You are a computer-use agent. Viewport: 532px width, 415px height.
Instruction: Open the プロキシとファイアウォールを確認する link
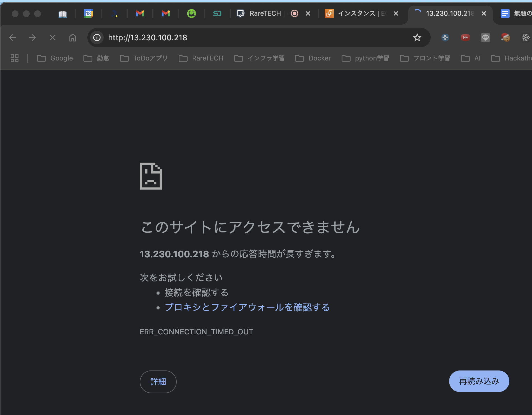tap(247, 307)
